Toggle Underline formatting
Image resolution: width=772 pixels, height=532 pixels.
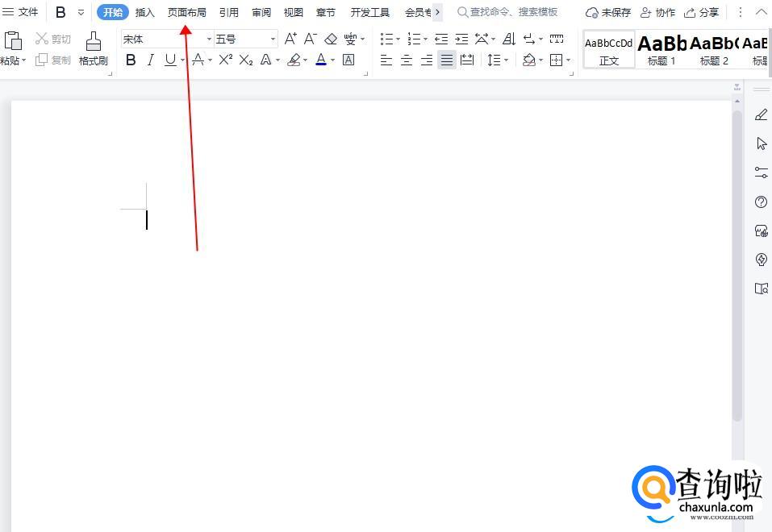point(170,60)
